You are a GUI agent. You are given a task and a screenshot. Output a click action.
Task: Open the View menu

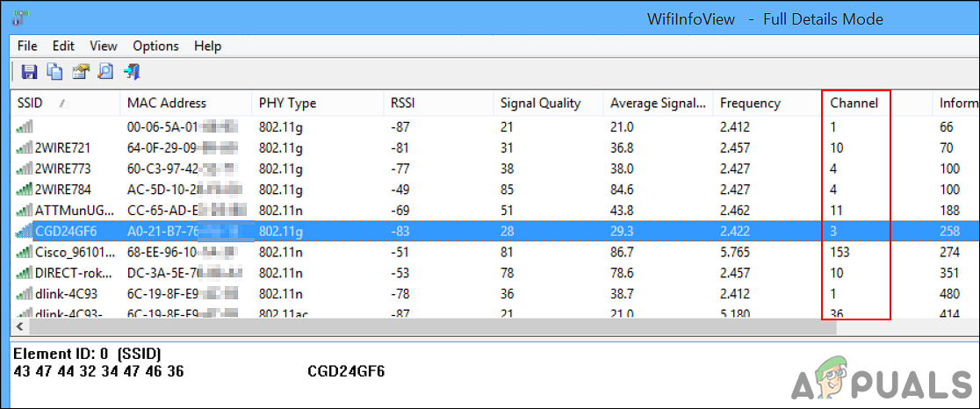[103, 46]
